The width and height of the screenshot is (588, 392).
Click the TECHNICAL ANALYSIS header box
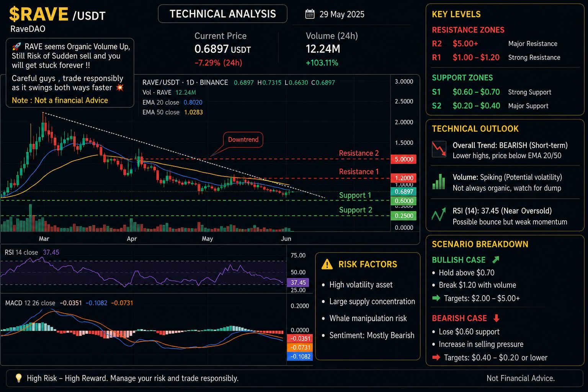tap(222, 14)
